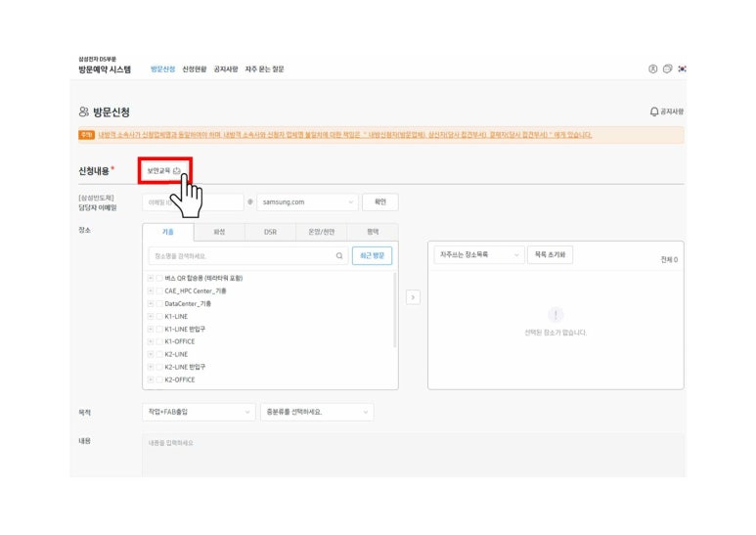
Task: Expand the K1-LINE tree node
Action: pos(150,316)
